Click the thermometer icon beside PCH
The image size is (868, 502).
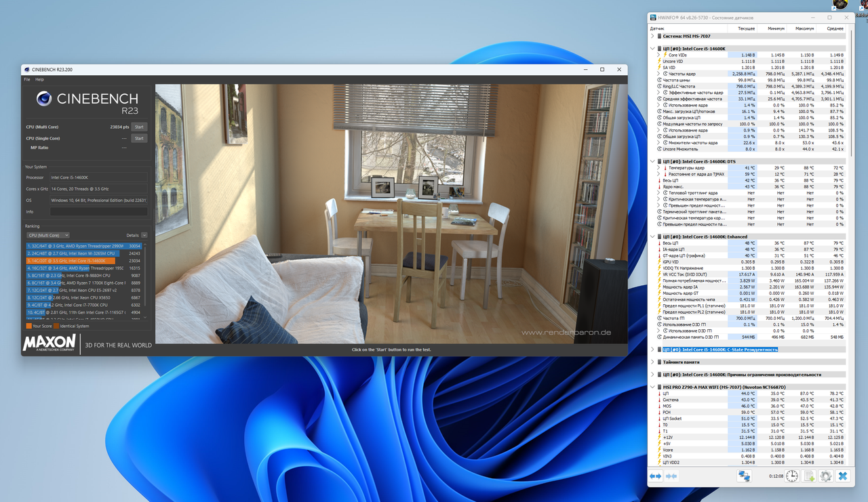click(x=659, y=413)
